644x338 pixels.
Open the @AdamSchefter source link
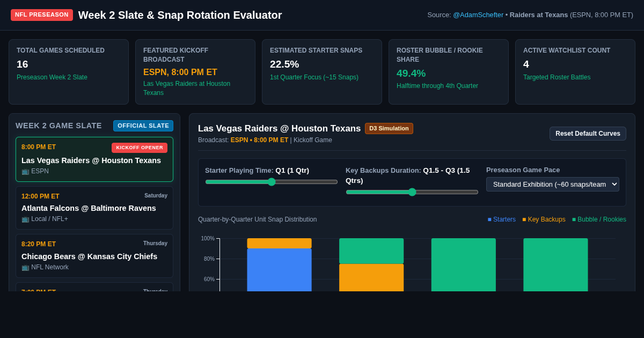click(478, 15)
